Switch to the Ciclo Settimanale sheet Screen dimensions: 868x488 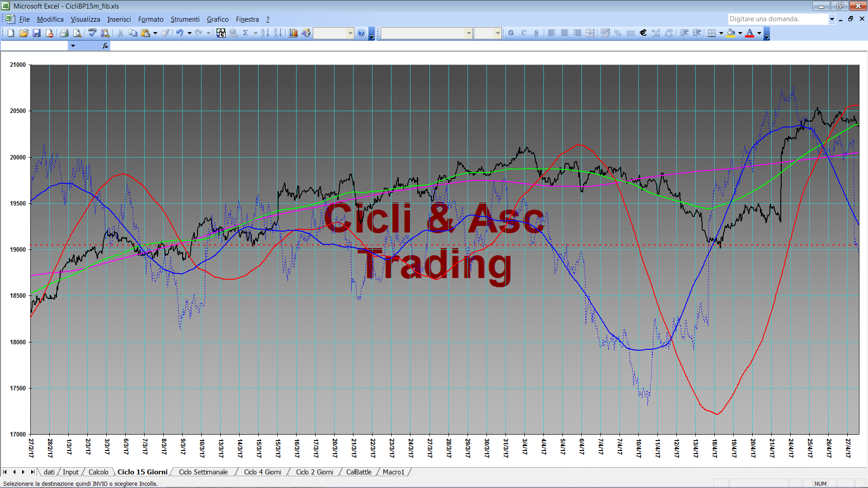click(203, 472)
